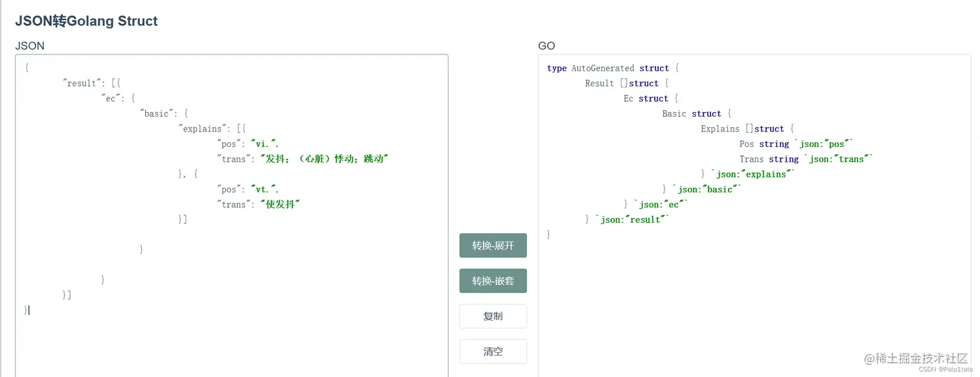The height and width of the screenshot is (377, 980).
Task: Click the JSON转Golang Struct heading
Action: tap(86, 21)
